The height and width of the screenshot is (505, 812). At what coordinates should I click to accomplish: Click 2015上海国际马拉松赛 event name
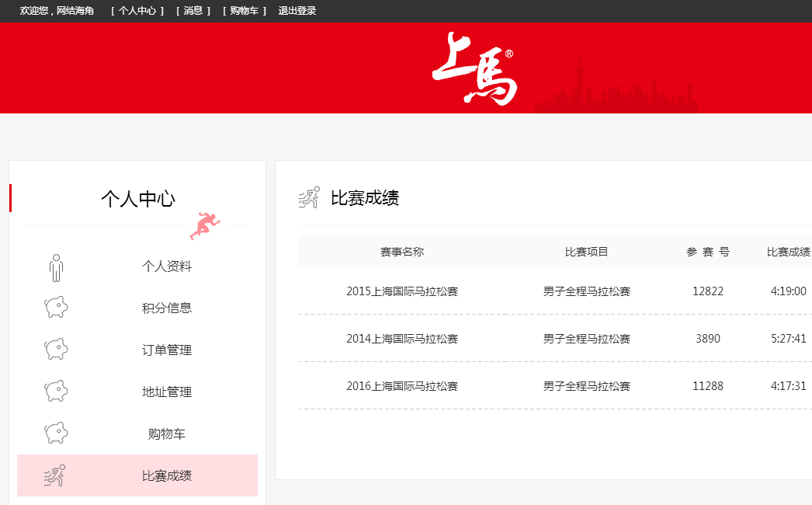click(x=402, y=291)
